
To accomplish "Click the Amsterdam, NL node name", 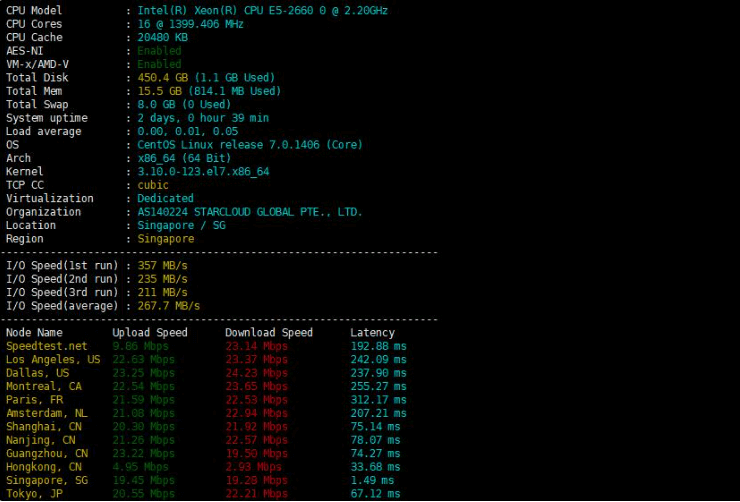I will coord(46,413).
